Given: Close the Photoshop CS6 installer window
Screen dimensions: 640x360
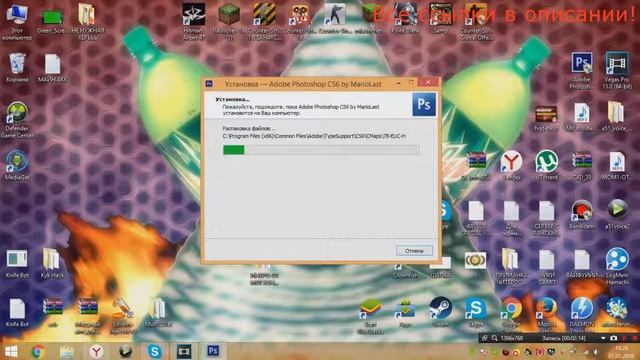Looking at the screenshot, I should coord(428,82).
